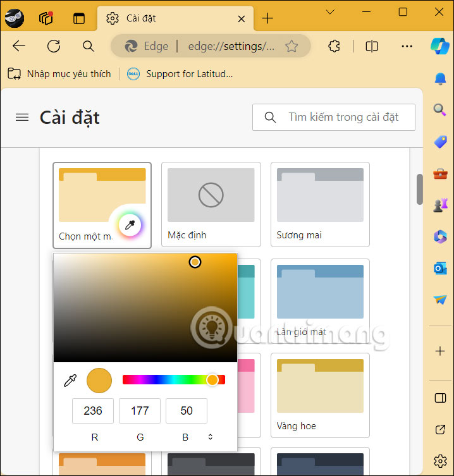
Task: Open link in new window sidebar icon
Action: tap(440, 429)
